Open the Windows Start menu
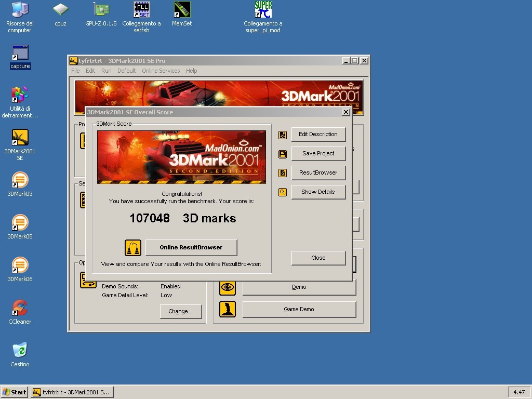 pyautogui.click(x=14, y=392)
